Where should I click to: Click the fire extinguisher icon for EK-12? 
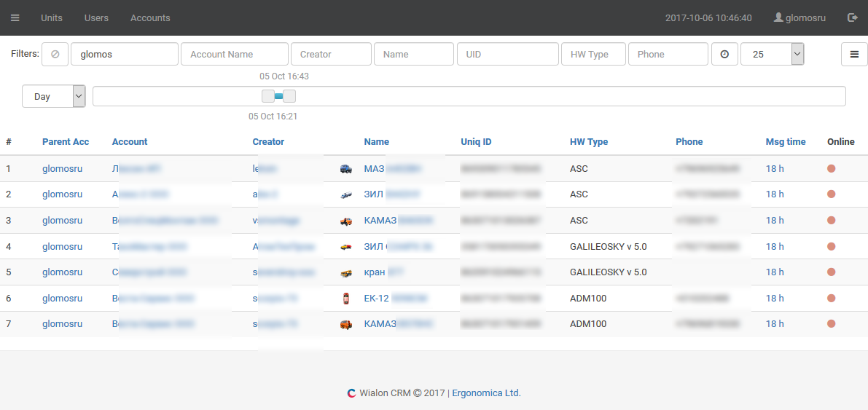coord(346,299)
